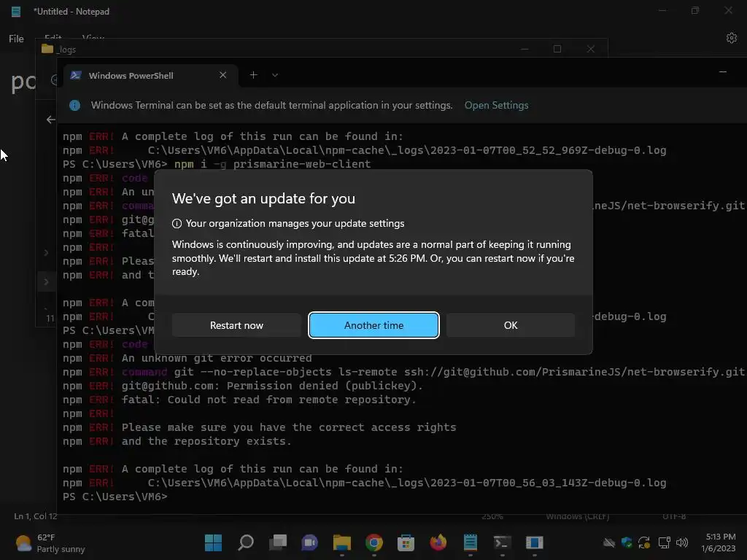
Task: Click the OneDrive cloud tray icon
Action: coord(608,542)
